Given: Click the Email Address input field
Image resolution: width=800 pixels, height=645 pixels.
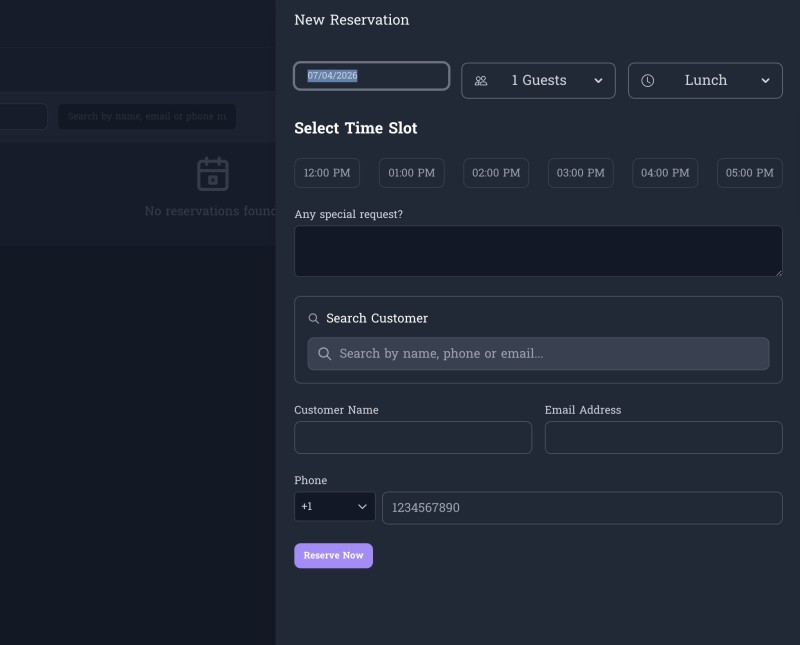Looking at the screenshot, I should point(663,438).
